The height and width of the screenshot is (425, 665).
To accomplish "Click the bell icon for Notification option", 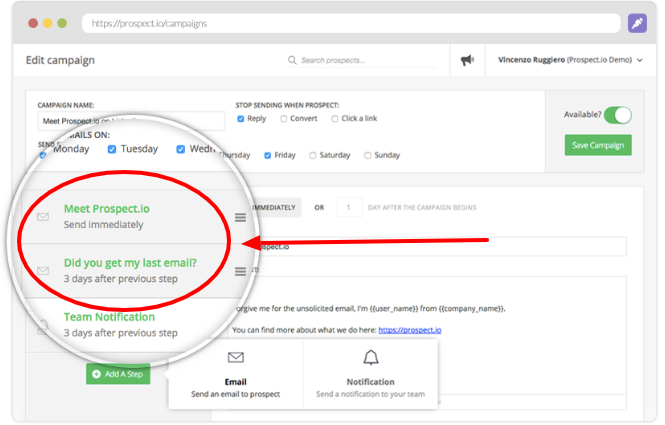I will coord(371,358).
